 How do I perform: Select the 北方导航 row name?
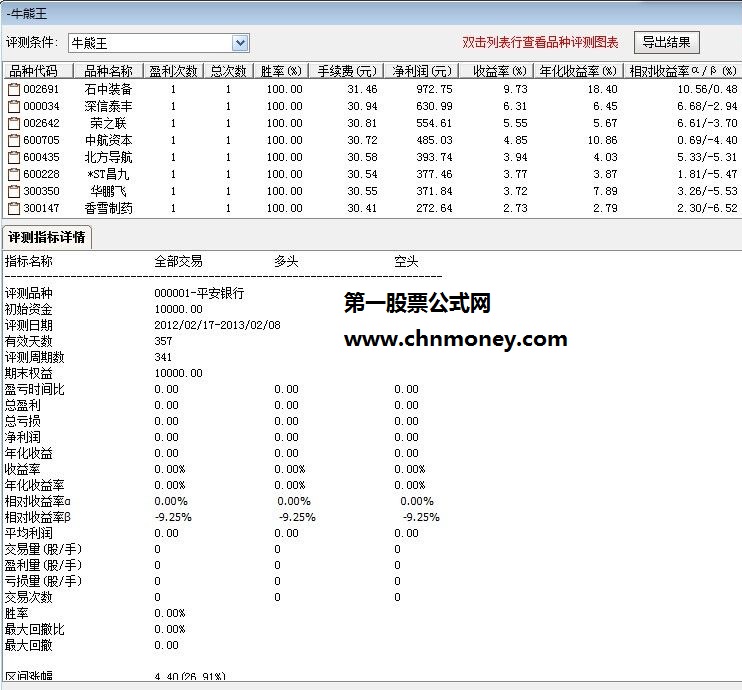point(108,157)
